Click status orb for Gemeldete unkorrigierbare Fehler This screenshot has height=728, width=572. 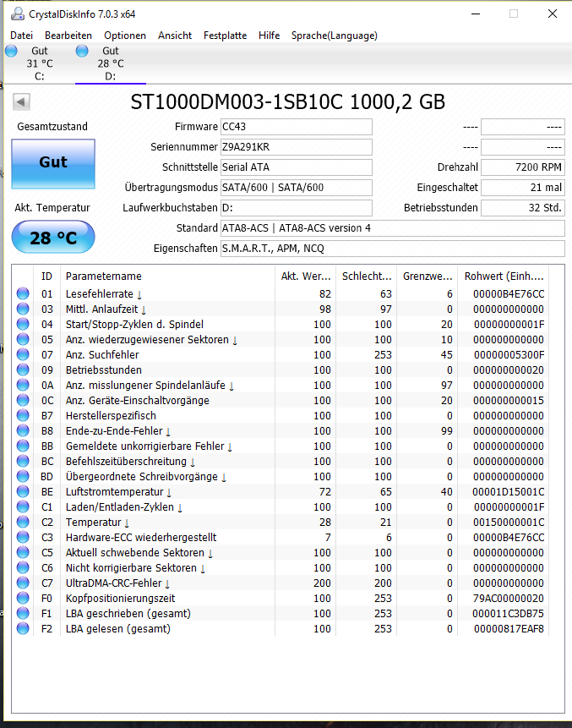23,446
